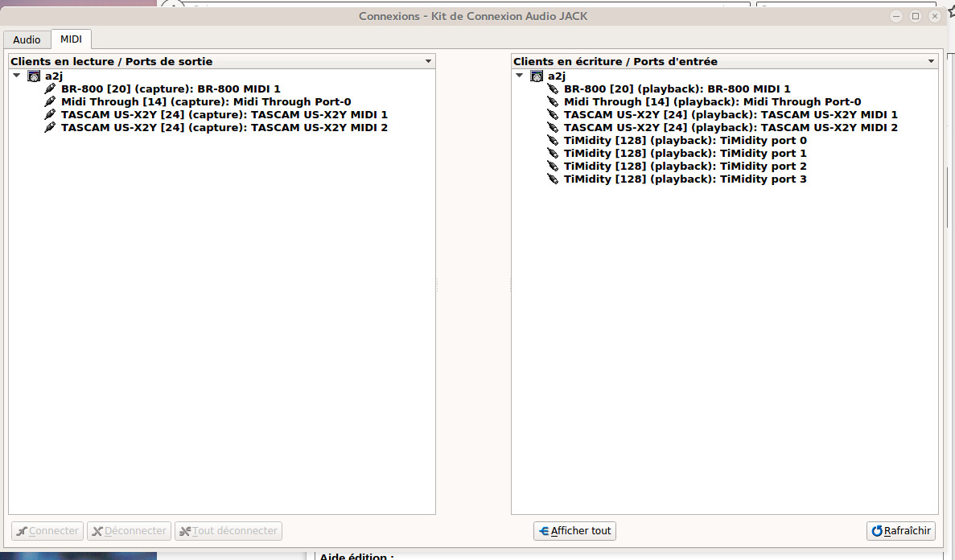
Task: Select the a2j client label in input ports
Action: [x=556, y=76]
